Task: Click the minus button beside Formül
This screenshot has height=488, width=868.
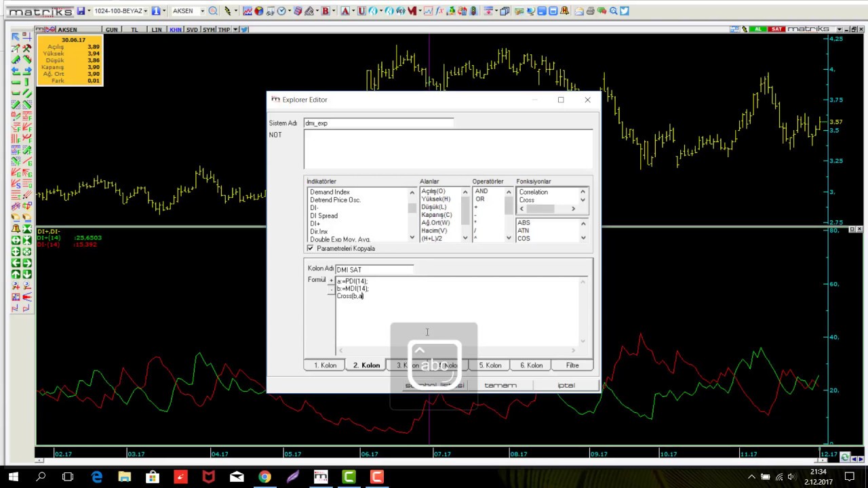Action: 332,290
